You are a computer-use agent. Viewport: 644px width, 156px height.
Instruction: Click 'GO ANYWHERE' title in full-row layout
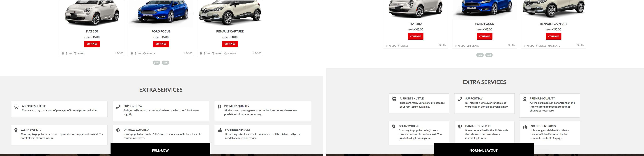click(x=31, y=130)
